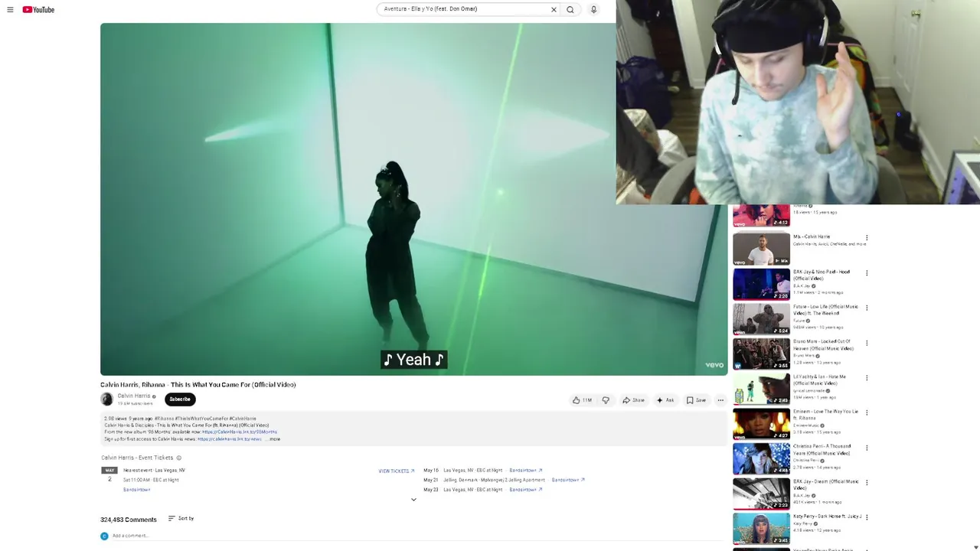Play Katy Perry Dark Horse thumbnail
The width and height of the screenshot is (980, 551).
pos(761,530)
